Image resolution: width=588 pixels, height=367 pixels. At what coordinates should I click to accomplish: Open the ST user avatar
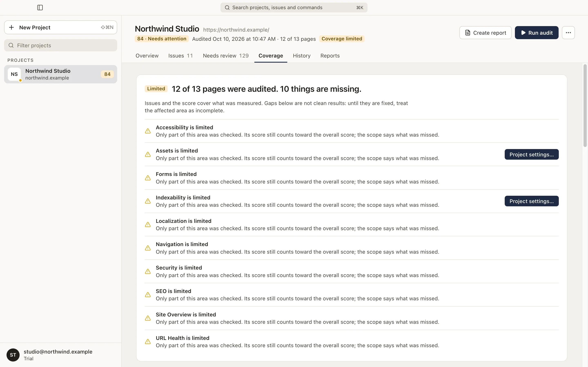point(13,355)
